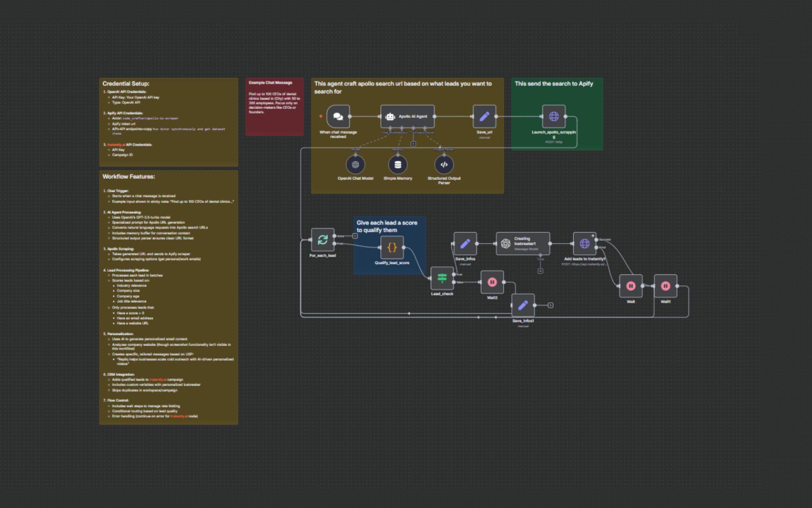Select the Lead_check IF node
Viewport: 812px width, 508px height.
tap(442, 278)
